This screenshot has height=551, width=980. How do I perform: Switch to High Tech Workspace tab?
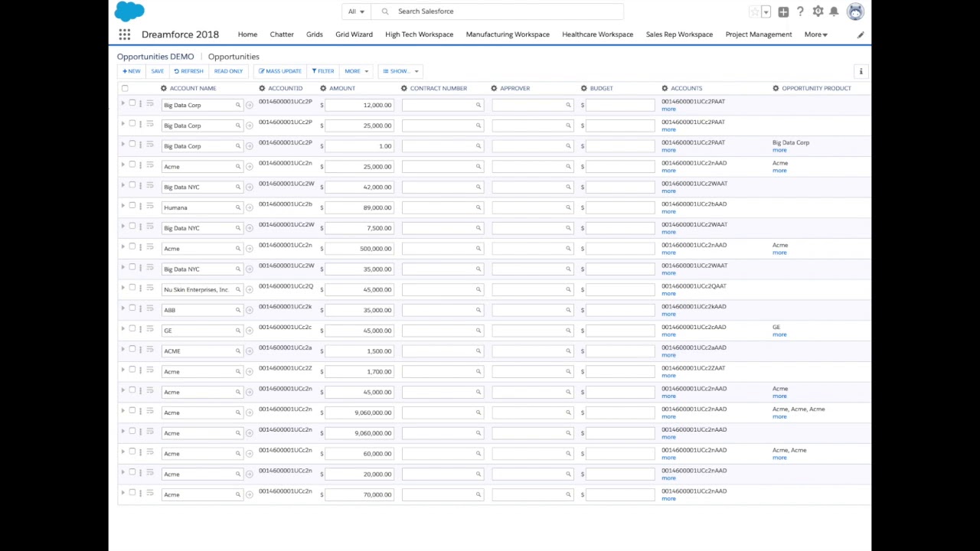[x=419, y=34]
